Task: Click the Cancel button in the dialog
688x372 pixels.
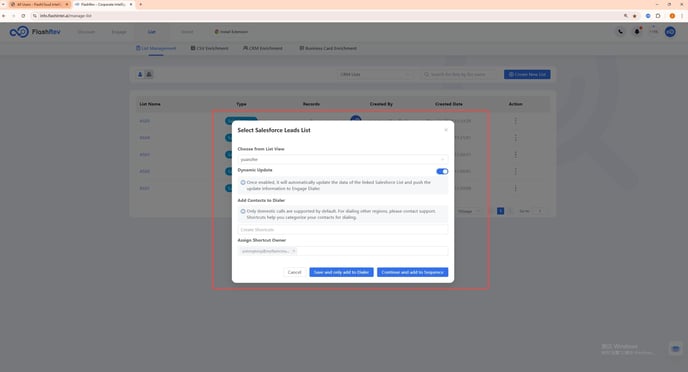Action: (294, 272)
